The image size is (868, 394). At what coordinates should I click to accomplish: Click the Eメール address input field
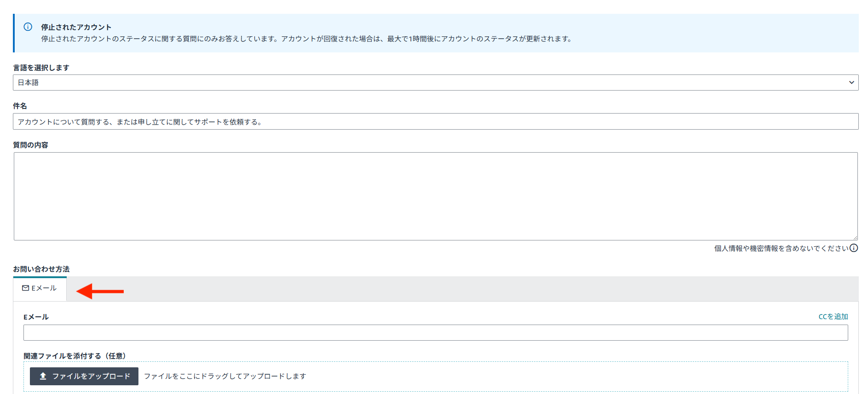pos(435,333)
